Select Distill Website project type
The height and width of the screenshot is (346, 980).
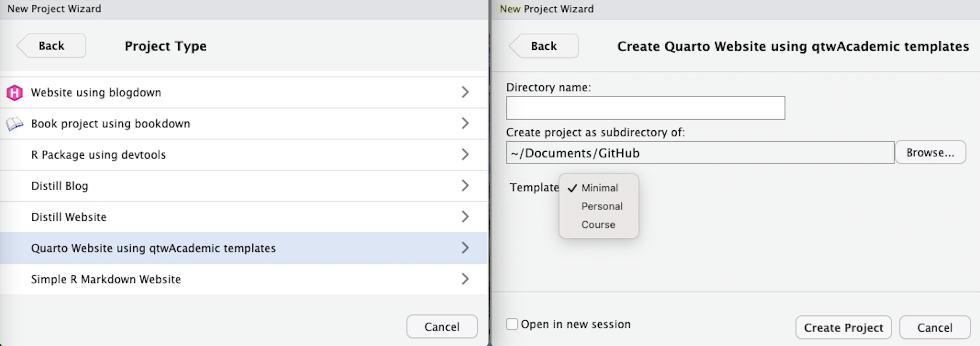click(69, 217)
